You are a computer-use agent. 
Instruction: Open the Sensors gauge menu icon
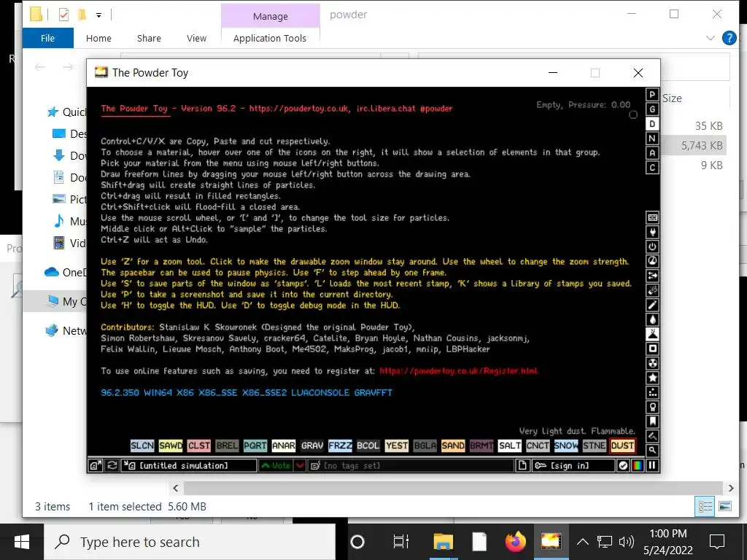tap(652, 261)
